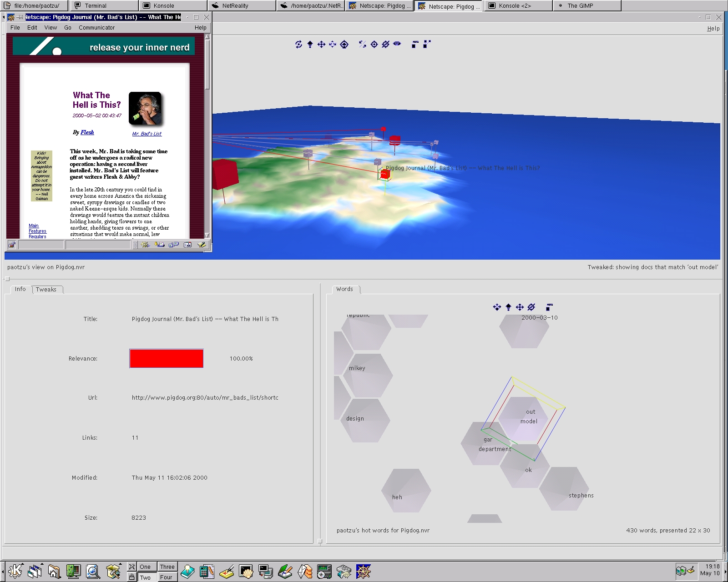728x582 pixels.
Task: Click the lock screen icon in KDE panel
Action: [131, 577]
